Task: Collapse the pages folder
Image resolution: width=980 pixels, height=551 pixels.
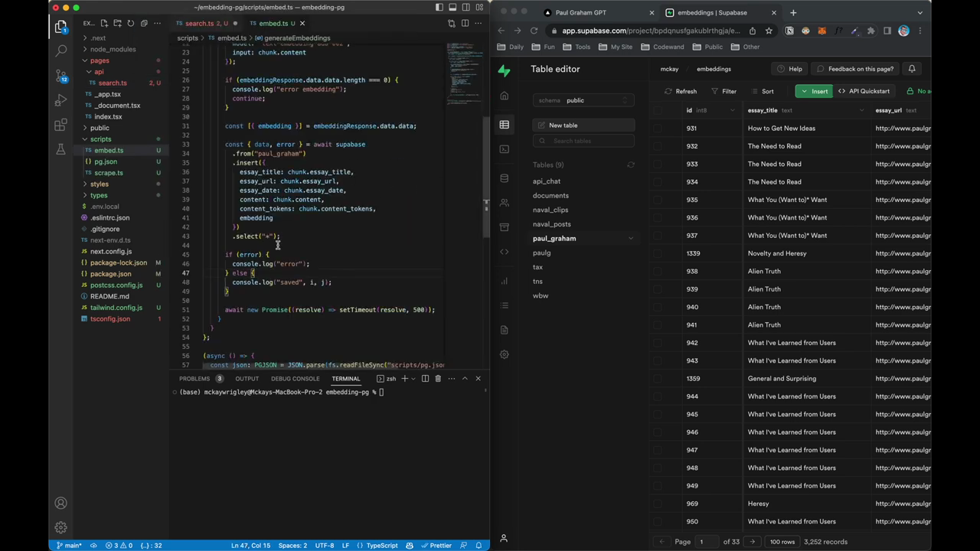Action: (x=100, y=60)
